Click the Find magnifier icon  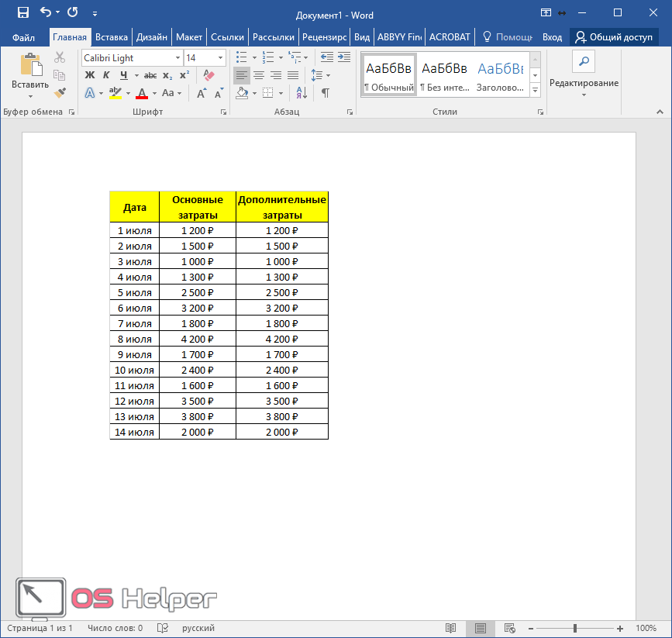(583, 62)
